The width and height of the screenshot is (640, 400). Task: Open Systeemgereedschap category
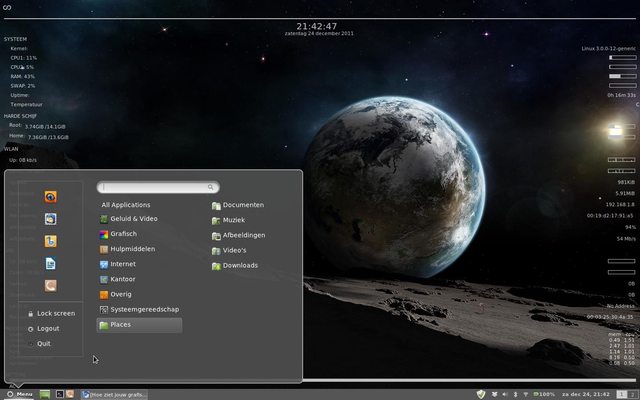pos(140,310)
